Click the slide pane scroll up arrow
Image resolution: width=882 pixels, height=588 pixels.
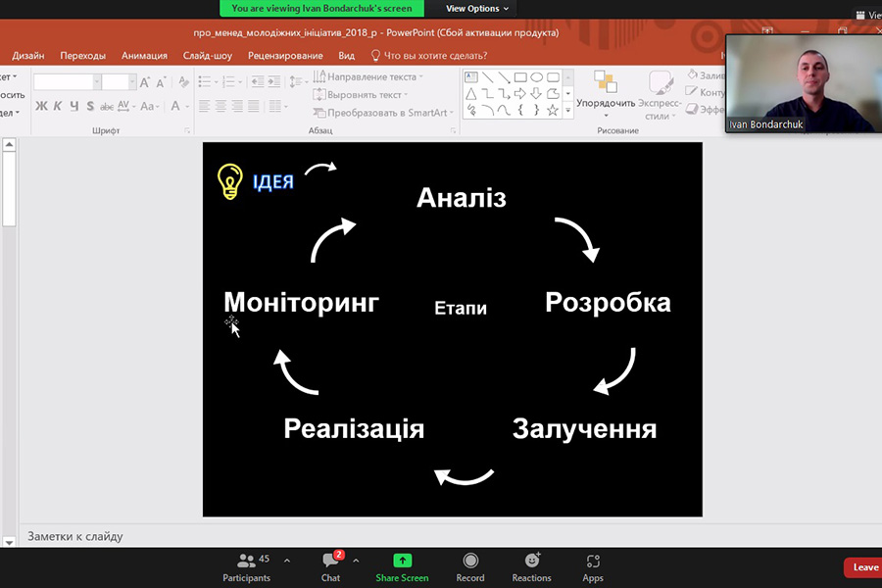(9, 145)
